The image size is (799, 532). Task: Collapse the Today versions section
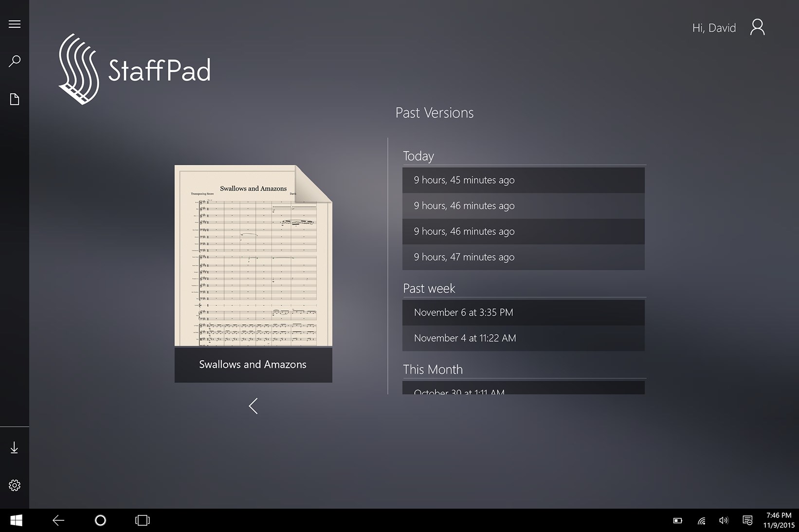tap(418, 156)
